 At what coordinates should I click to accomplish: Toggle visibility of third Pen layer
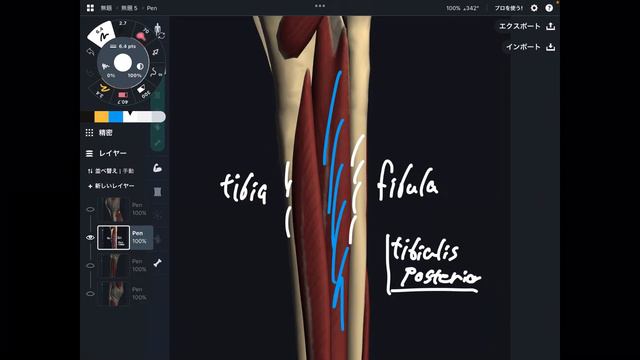tap(90, 266)
